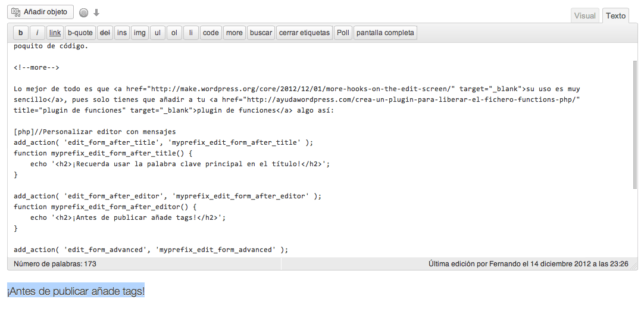Switch to the Visual editor tab

pos(584,16)
